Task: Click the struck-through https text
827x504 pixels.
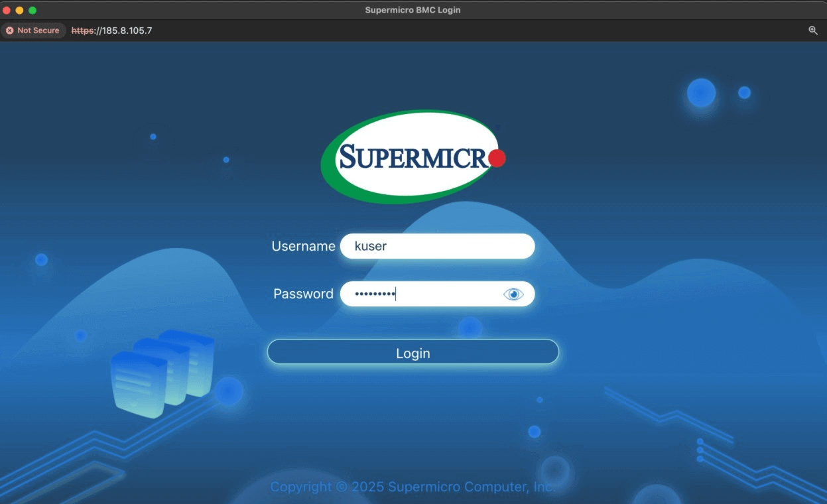Action: pos(83,31)
